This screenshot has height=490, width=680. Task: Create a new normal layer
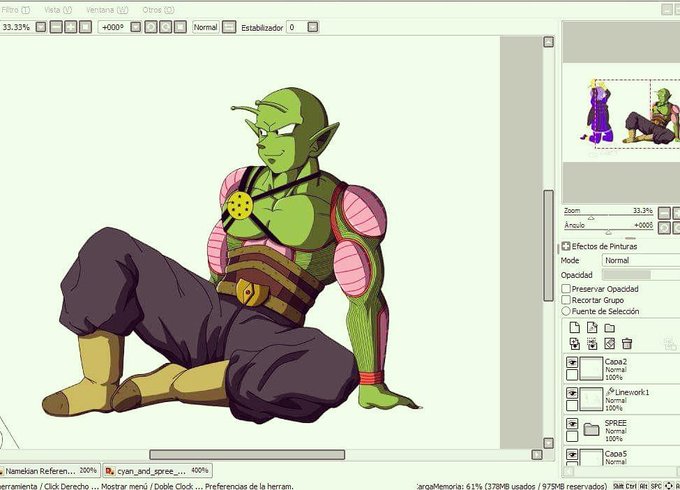click(x=575, y=327)
